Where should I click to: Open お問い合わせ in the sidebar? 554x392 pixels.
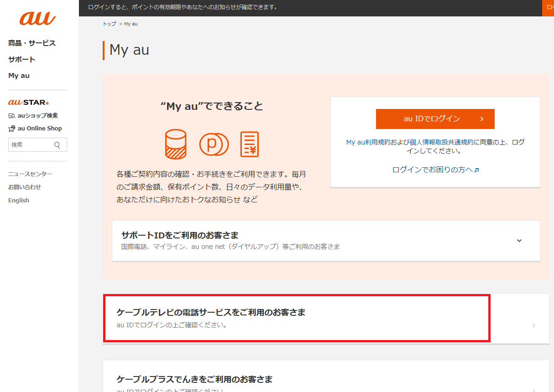coord(25,187)
